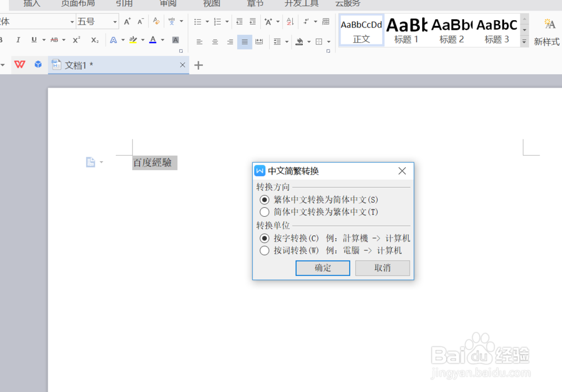Click the line spacing icon

pyautogui.click(x=277, y=42)
